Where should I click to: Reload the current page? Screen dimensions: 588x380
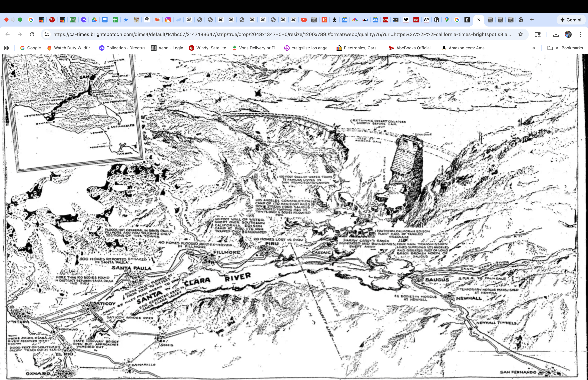click(x=32, y=34)
